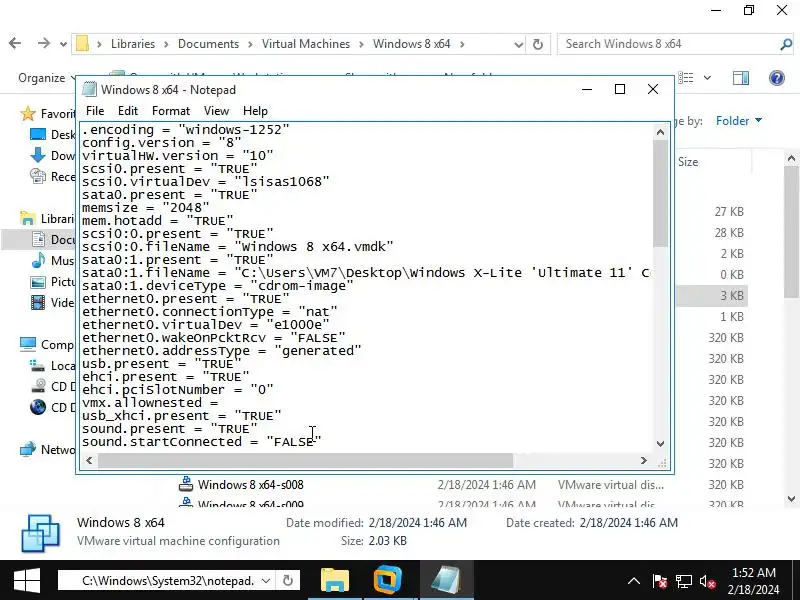Expand the arrow after Virtual Machines breadcrumb
This screenshot has height=600, width=800.
pos(361,44)
